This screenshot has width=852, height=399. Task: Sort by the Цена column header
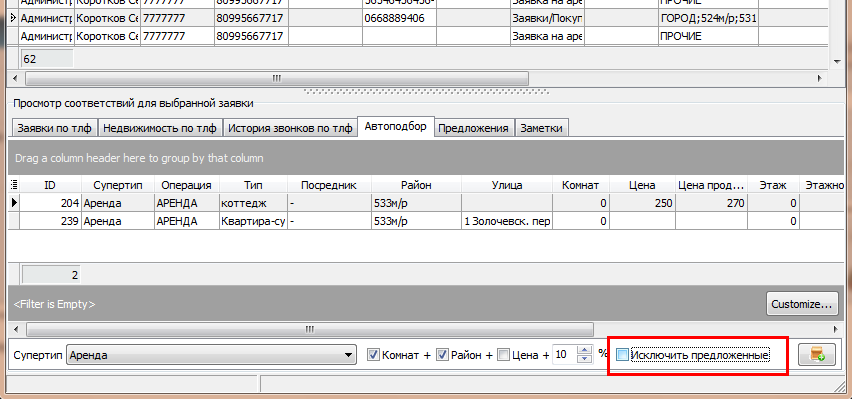pos(642,185)
